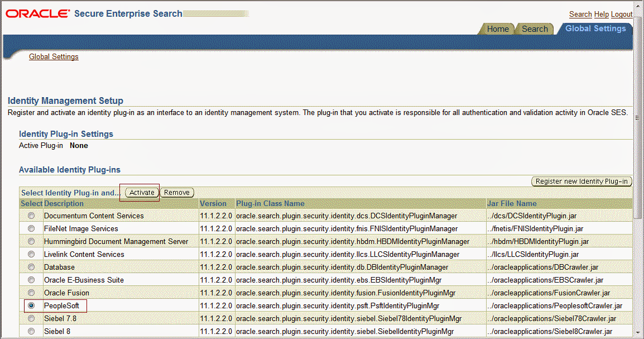Viewport: 644px width, 339px height.
Task: Click the Database description text
Action: (59, 267)
